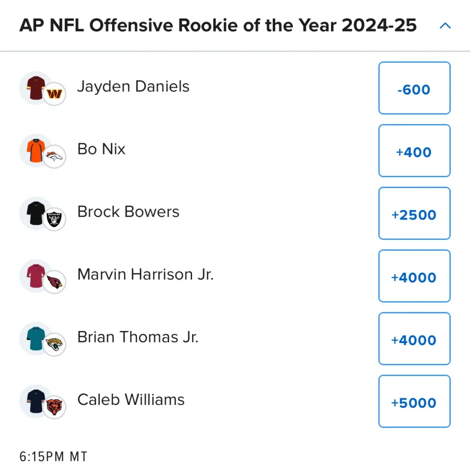The image size is (470, 476).
Task: Click the Arizona Cardinals logo icon
Action: pos(54,282)
